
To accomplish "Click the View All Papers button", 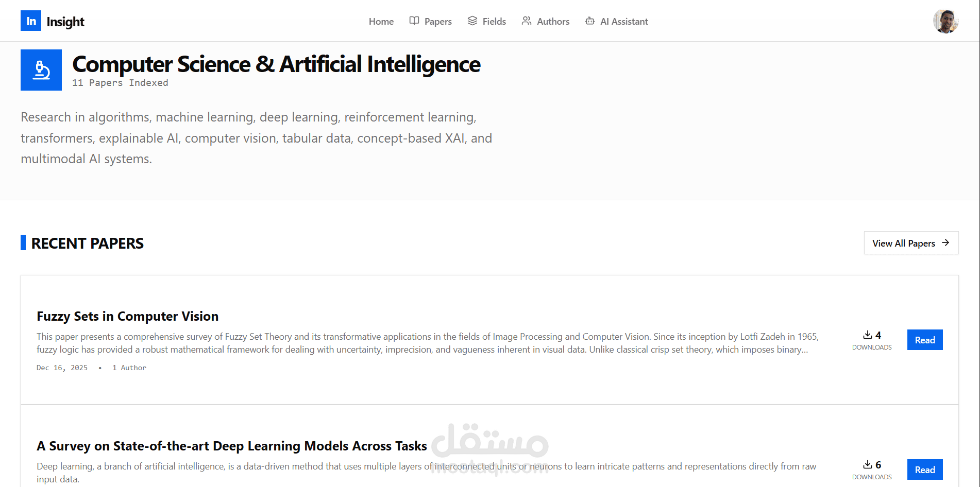I will tap(911, 243).
